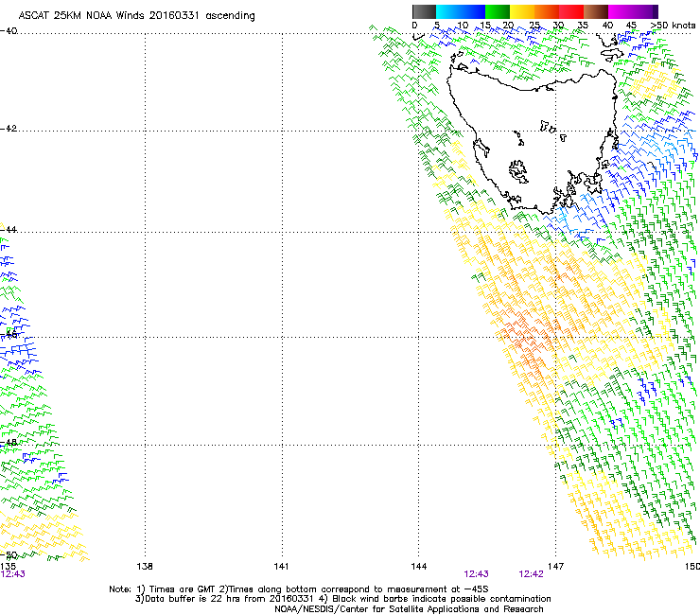This screenshot has height=615, width=700.
Task: Select the '141' longitude axis label
Action: [x=281, y=567]
